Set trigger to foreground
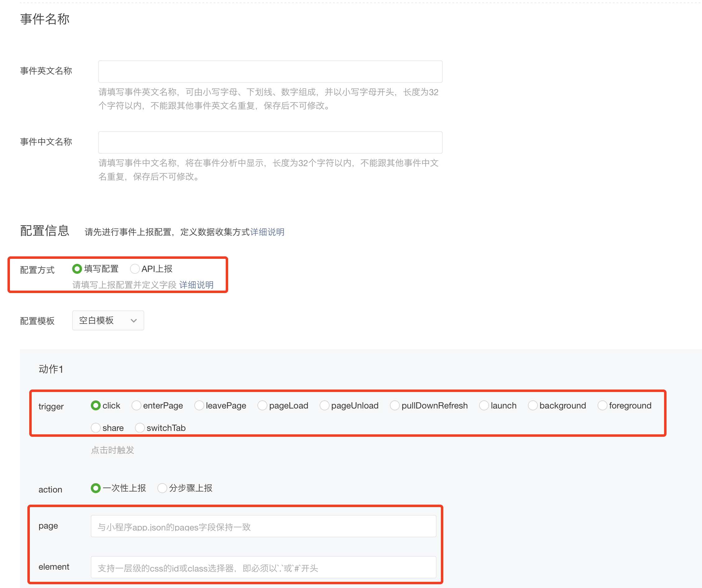 (603, 405)
